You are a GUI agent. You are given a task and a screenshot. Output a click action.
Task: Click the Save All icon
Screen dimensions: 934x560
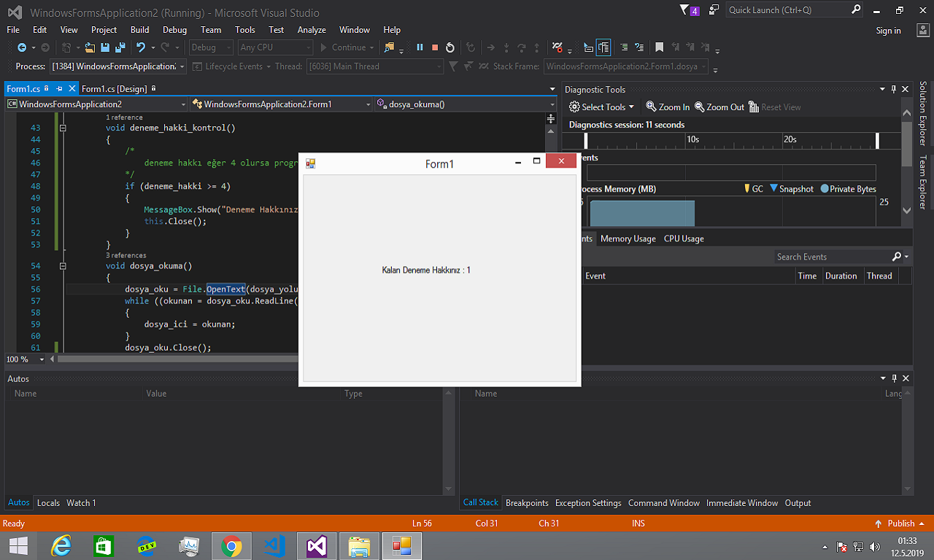click(119, 47)
